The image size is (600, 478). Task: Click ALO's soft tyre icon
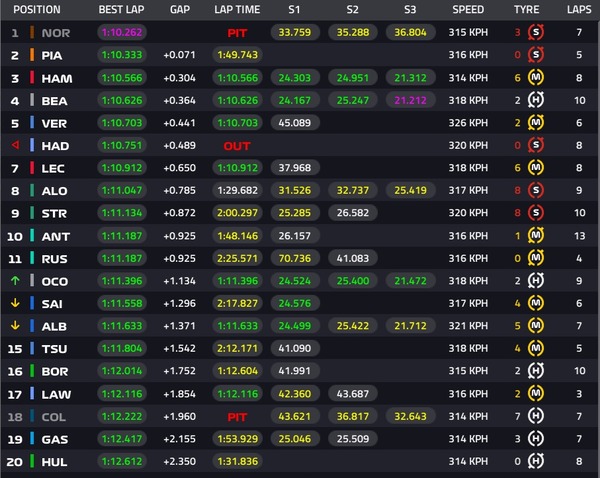tap(536, 190)
